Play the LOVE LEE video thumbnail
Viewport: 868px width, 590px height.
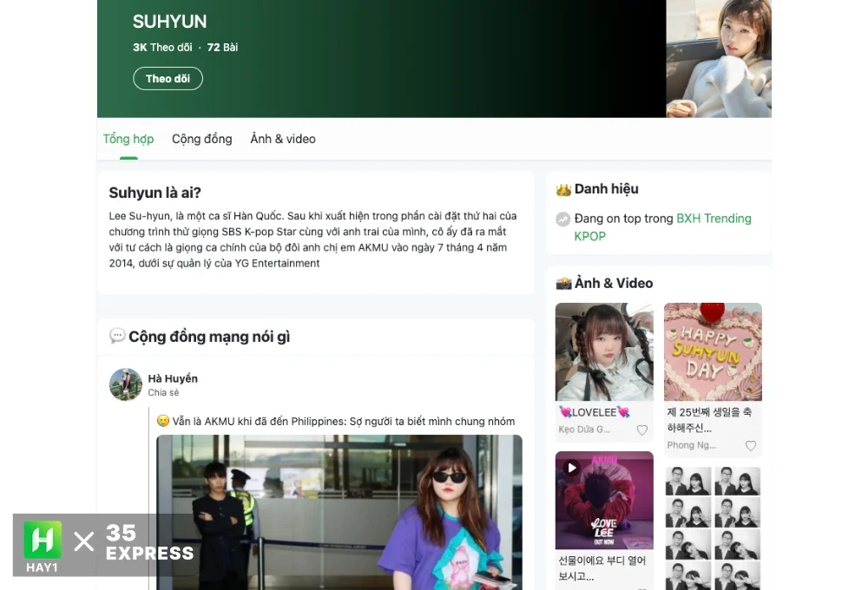click(604, 501)
